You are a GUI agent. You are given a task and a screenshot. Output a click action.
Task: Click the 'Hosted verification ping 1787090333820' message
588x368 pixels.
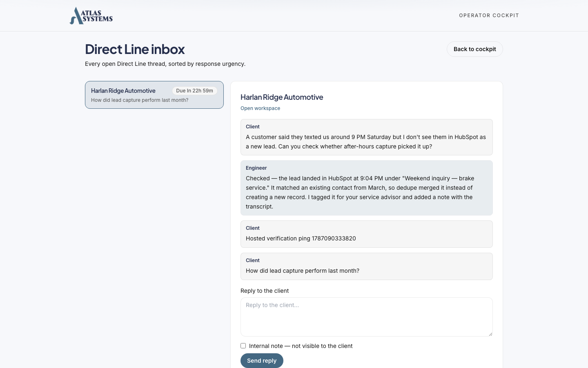[366, 234]
